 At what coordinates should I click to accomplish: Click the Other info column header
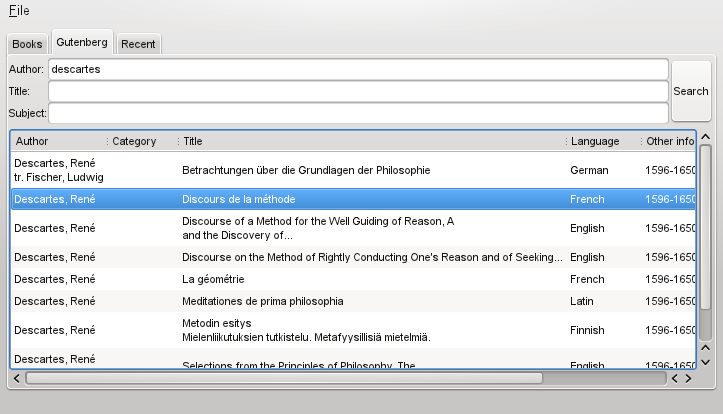click(669, 141)
